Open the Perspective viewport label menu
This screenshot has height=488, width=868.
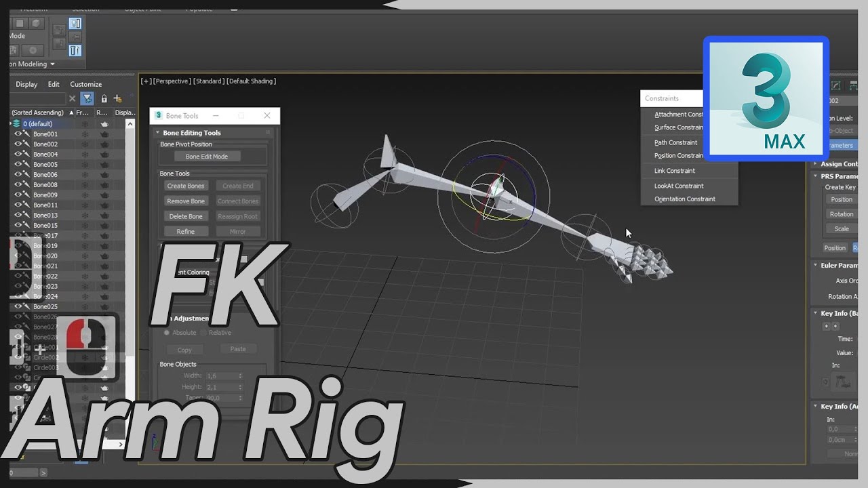(x=172, y=81)
